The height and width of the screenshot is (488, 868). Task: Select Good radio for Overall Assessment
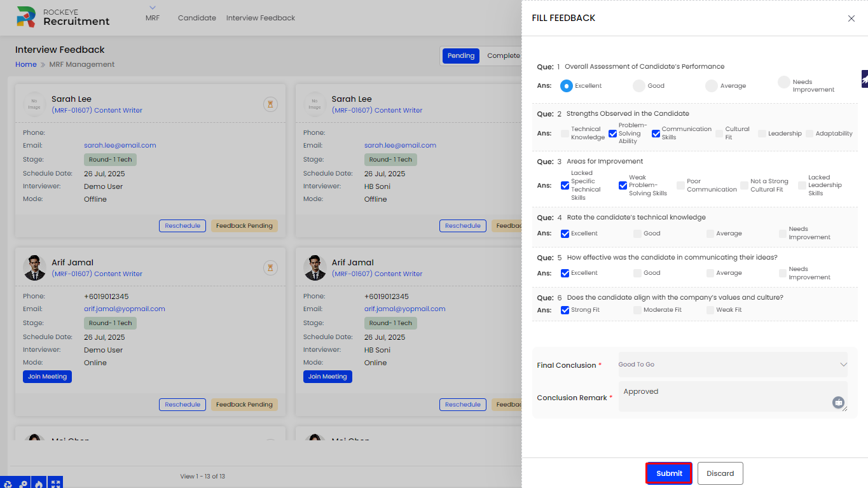click(x=639, y=86)
